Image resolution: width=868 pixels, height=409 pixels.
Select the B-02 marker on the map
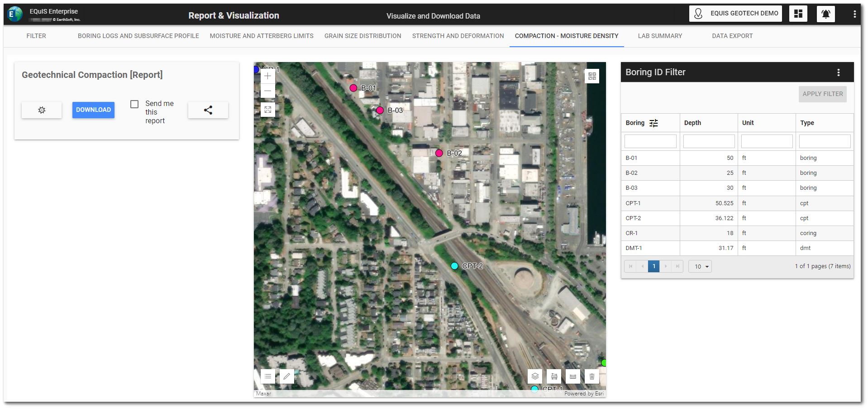pyautogui.click(x=439, y=153)
